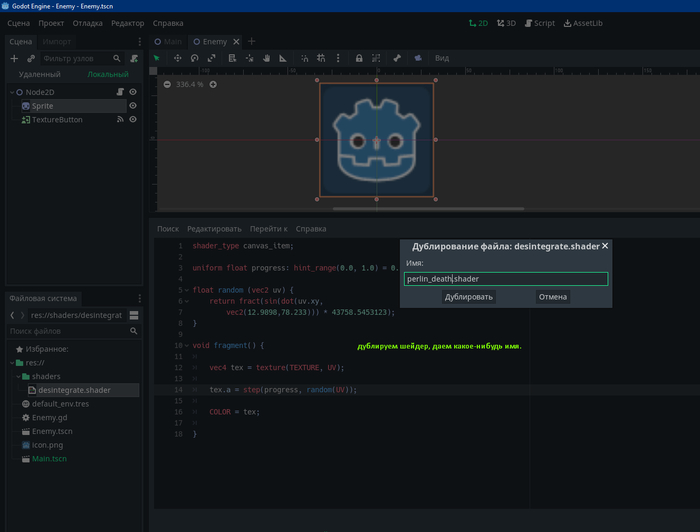This screenshot has height=532, width=700.
Task: Toggle visibility of Node2D
Action: click(x=132, y=92)
